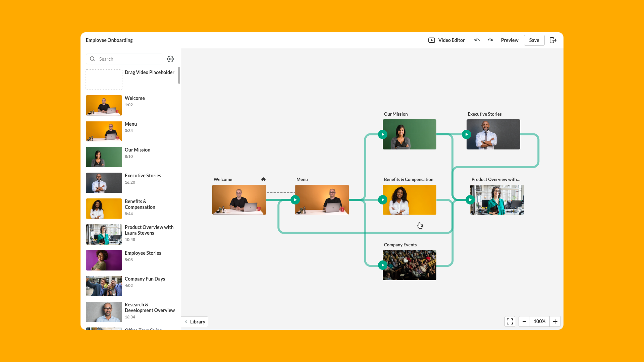Click play connector on Company Events node
Image resolution: width=644 pixels, height=362 pixels.
(383, 265)
